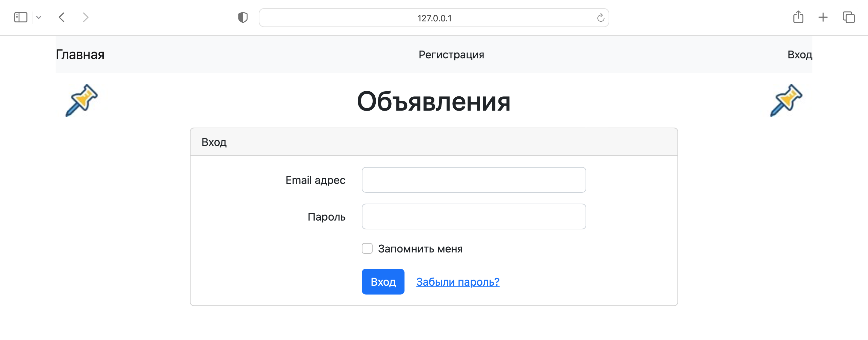Reload the page
This screenshot has width=868, height=340.
600,18
